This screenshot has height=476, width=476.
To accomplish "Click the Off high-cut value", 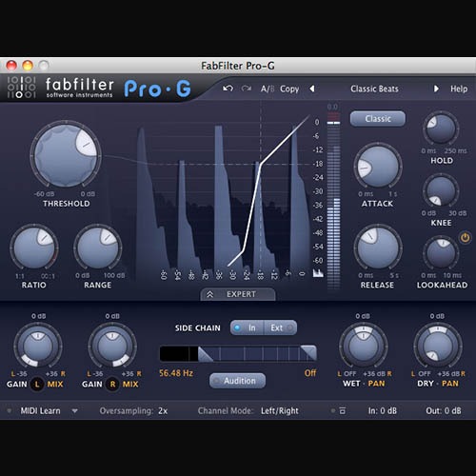I will click(310, 373).
